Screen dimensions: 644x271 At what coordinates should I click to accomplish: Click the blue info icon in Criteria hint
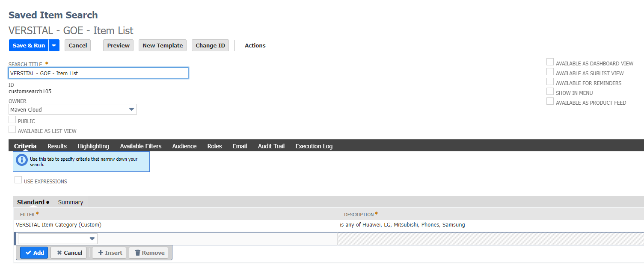21,160
